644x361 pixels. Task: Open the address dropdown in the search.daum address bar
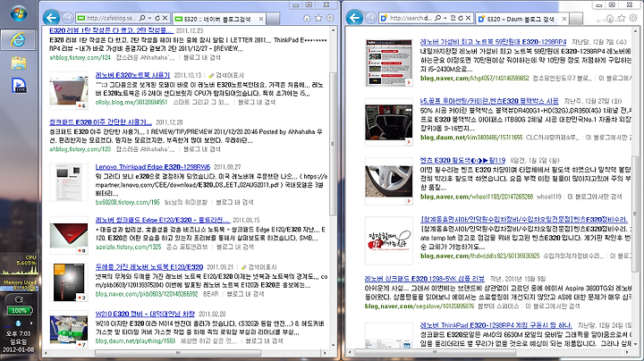click(x=445, y=18)
